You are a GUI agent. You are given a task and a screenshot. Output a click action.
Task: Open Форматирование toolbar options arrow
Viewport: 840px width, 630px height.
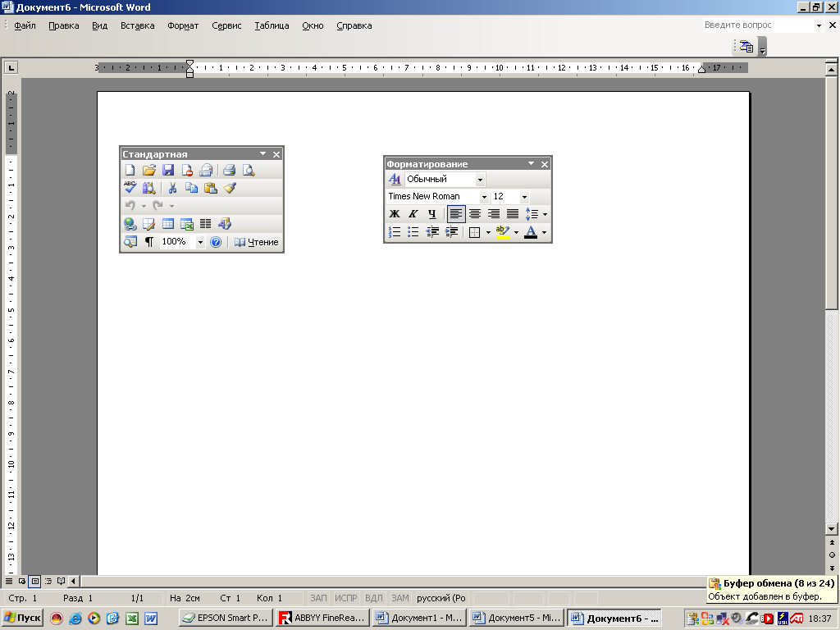[x=532, y=164]
